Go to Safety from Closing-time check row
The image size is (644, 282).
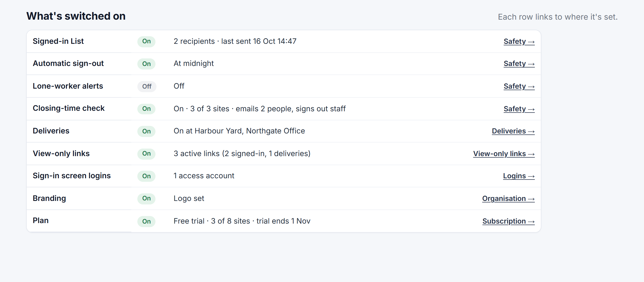click(x=519, y=109)
